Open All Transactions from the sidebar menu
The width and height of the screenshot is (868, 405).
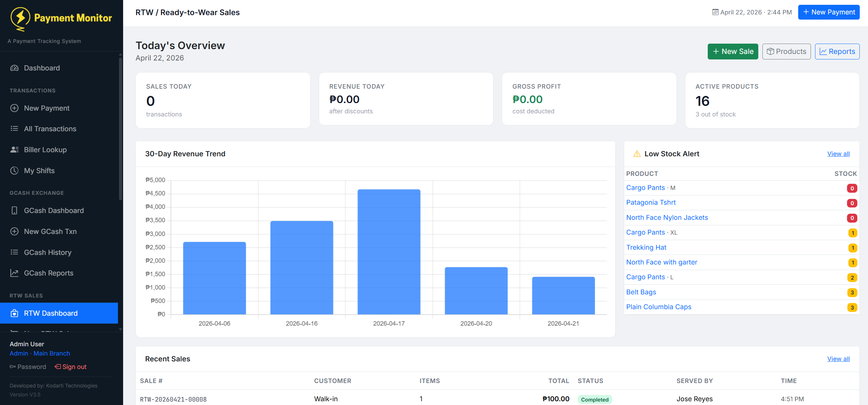[x=50, y=128]
